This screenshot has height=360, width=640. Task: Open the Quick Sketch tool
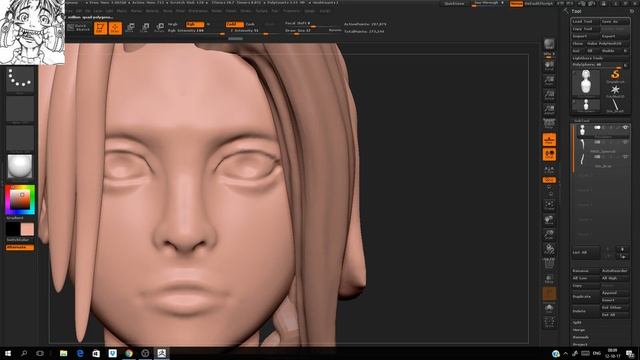(78, 27)
